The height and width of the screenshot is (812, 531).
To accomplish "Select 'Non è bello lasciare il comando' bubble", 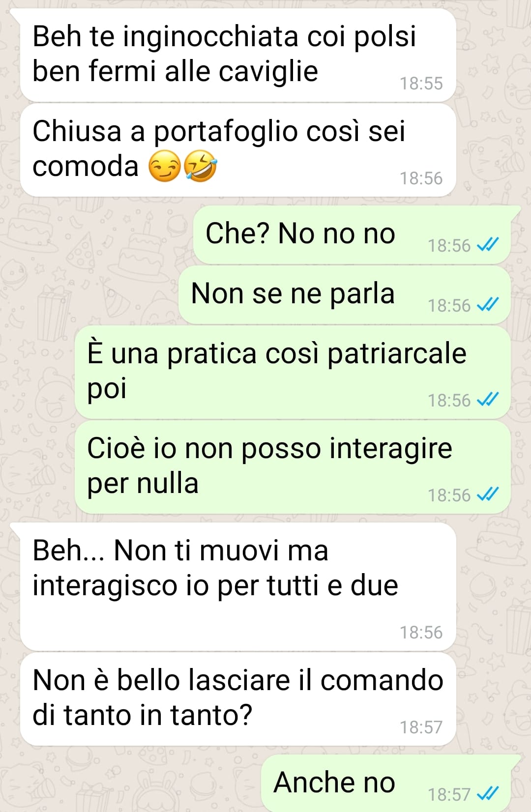I will tap(238, 699).
